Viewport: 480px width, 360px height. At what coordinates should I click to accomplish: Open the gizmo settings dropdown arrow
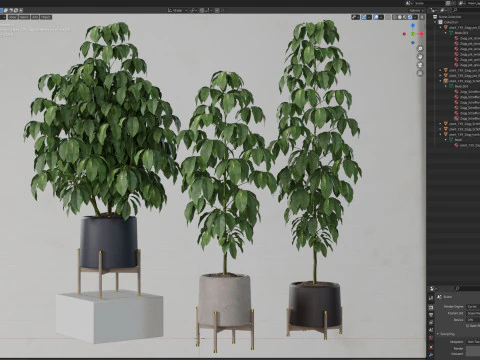369,17
